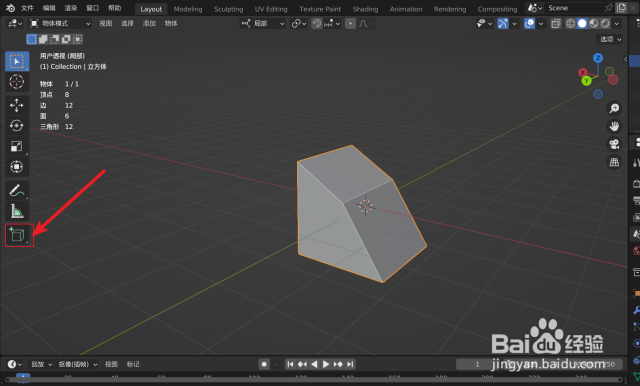Open the viewport 添加 menu
Viewport: 640px width, 386px height.
coord(149,24)
